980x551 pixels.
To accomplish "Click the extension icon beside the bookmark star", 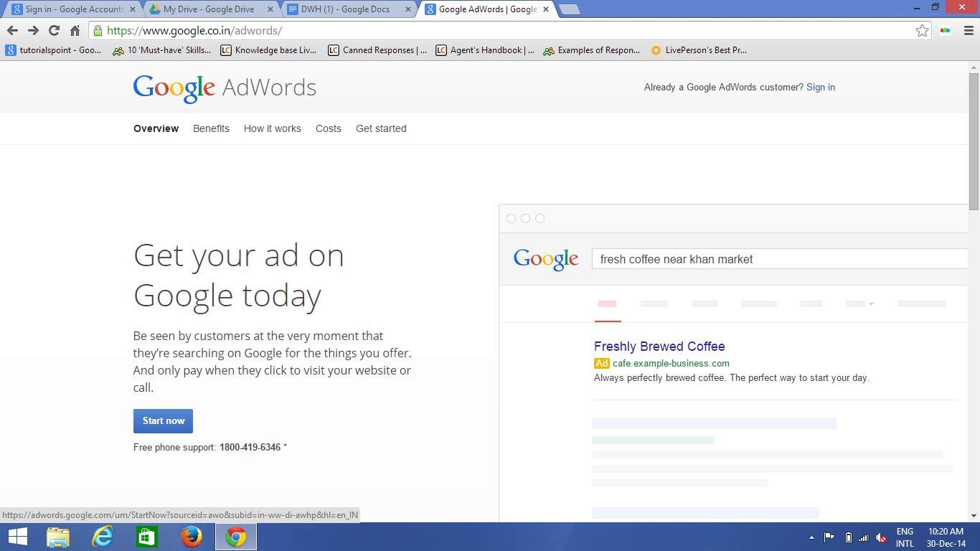I will click(945, 30).
